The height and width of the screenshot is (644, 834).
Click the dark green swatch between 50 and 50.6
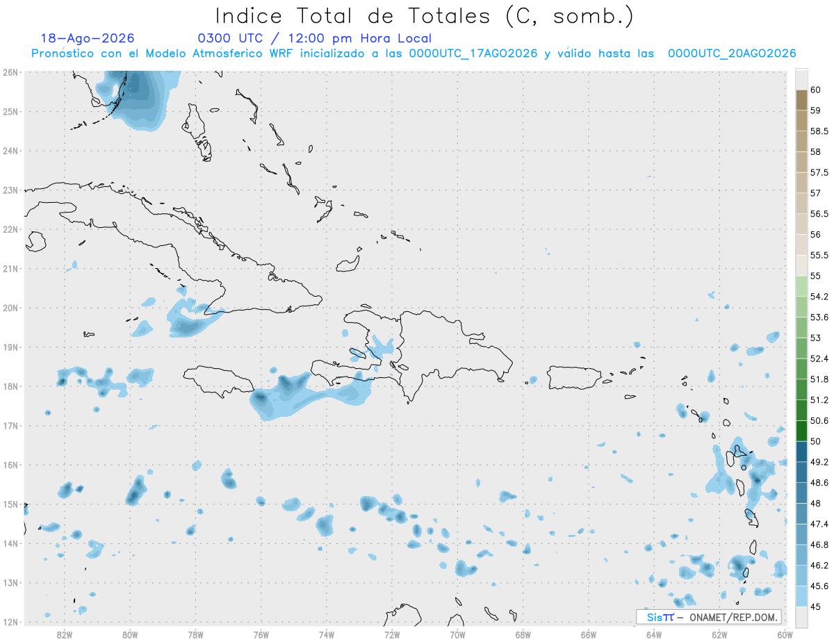click(x=801, y=431)
